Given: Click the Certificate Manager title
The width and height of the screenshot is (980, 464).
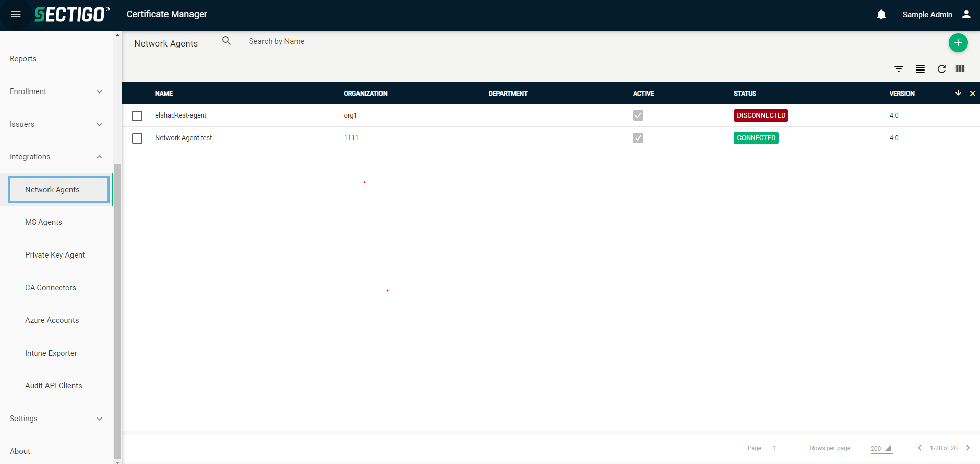Looking at the screenshot, I should click(167, 14).
